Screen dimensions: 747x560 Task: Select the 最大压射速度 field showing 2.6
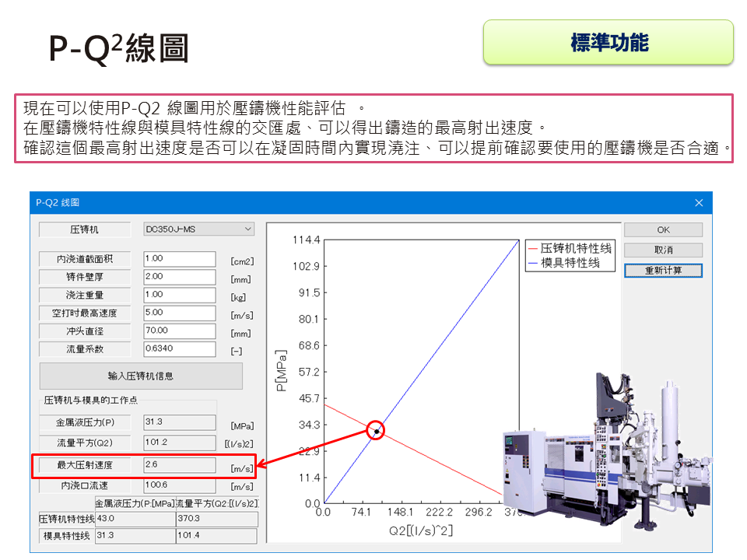click(x=179, y=464)
